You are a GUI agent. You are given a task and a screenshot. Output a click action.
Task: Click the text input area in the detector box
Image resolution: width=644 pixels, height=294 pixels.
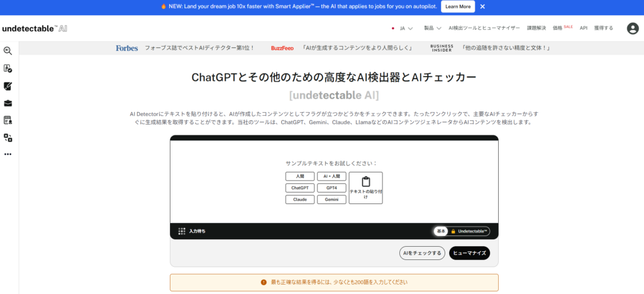click(334, 182)
